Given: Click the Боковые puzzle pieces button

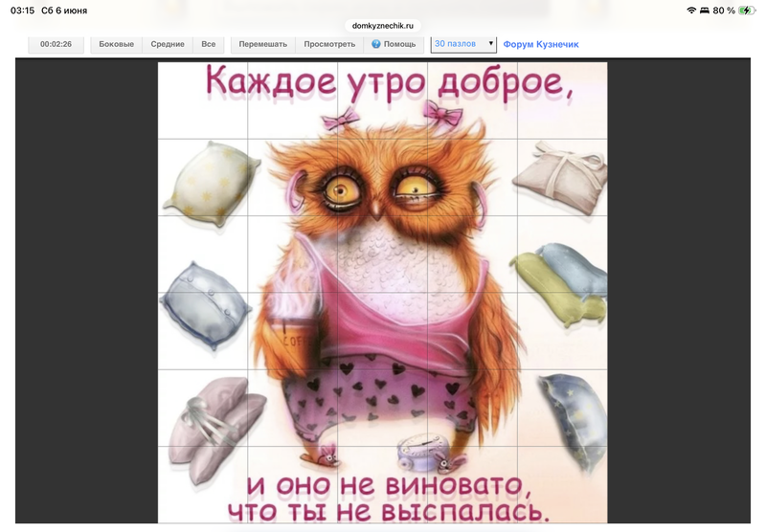Looking at the screenshot, I should [116, 44].
